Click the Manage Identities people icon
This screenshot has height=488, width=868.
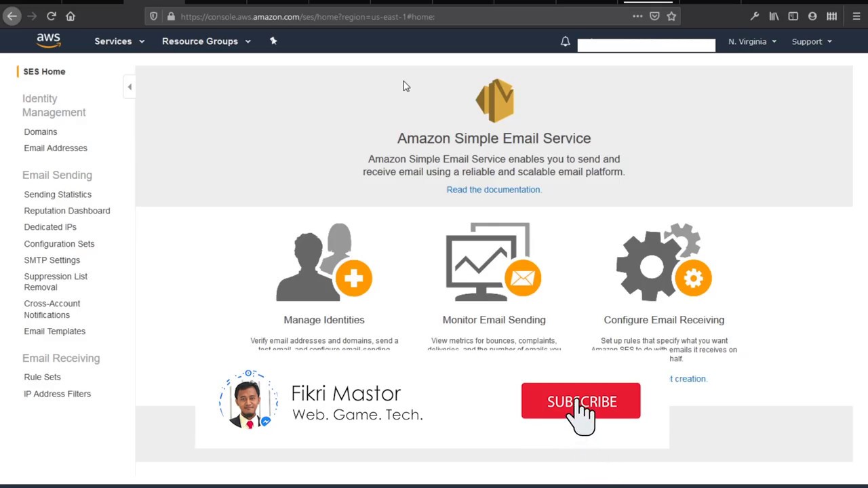324,262
